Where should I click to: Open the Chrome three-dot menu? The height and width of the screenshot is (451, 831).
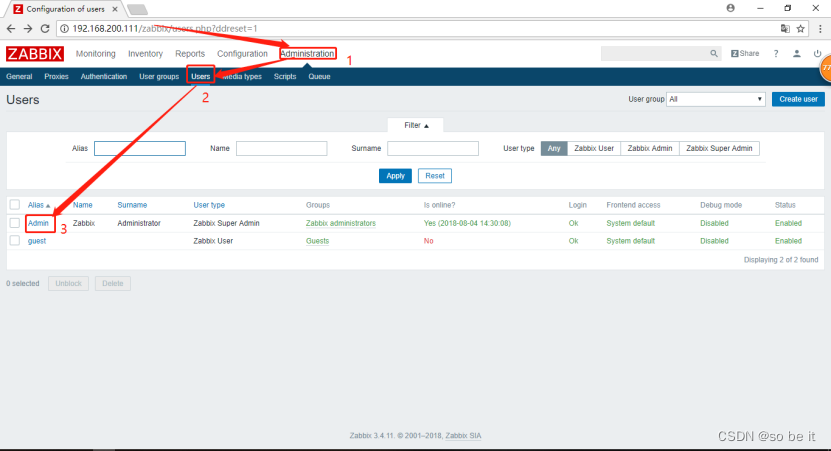tap(820, 29)
